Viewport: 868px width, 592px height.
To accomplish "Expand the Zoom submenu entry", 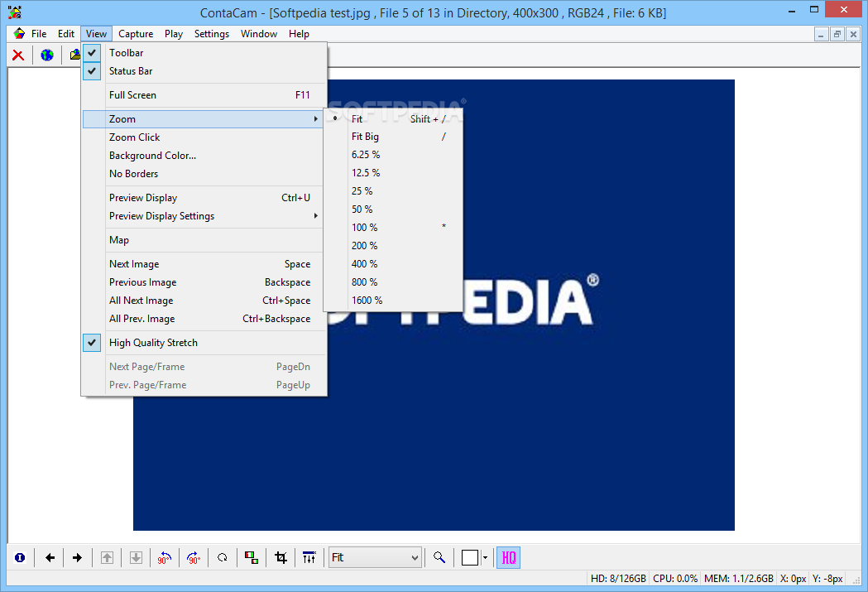I will (x=203, y=119).
